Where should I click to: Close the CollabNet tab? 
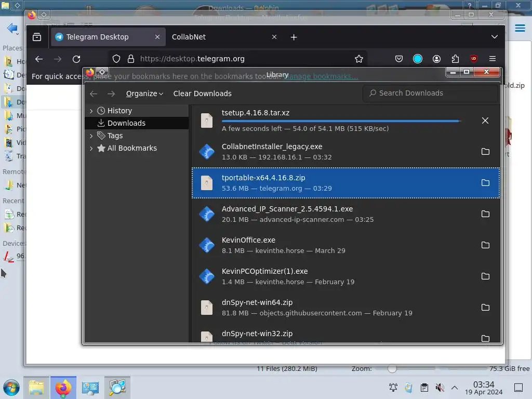tap(274, 37)
